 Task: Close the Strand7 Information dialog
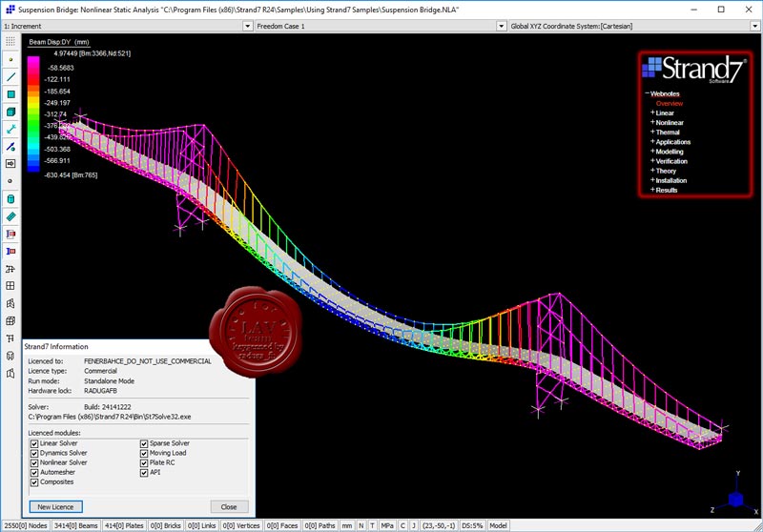[x=229, y=506]
